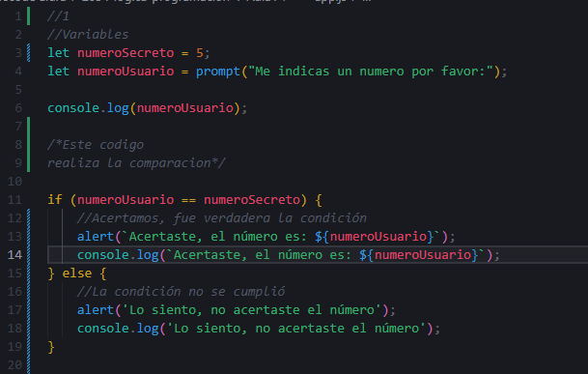Click "alert" on line 17
The image size is (588, 374).
point(96,310)
